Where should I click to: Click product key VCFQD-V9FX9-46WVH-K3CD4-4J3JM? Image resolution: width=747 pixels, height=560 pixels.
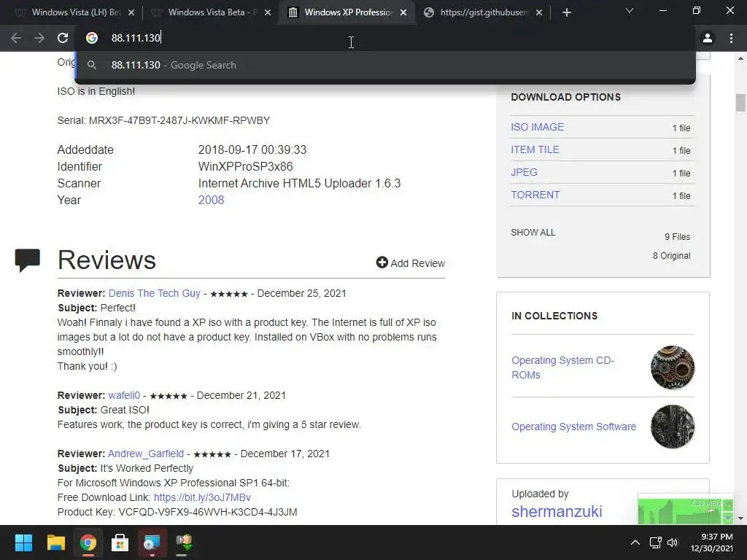[208, 512]
